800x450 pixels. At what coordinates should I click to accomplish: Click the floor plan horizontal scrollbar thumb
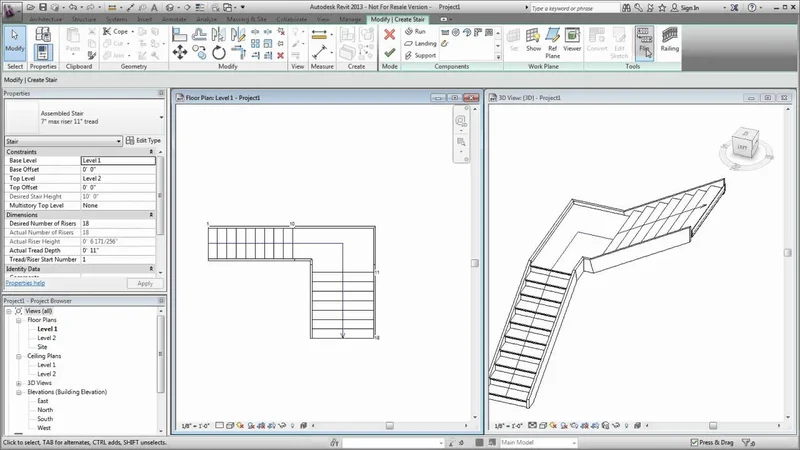pyautogui.click(x=389, y=426)
